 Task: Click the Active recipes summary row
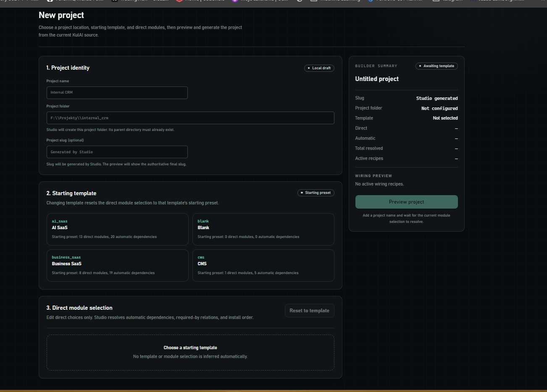406,159
